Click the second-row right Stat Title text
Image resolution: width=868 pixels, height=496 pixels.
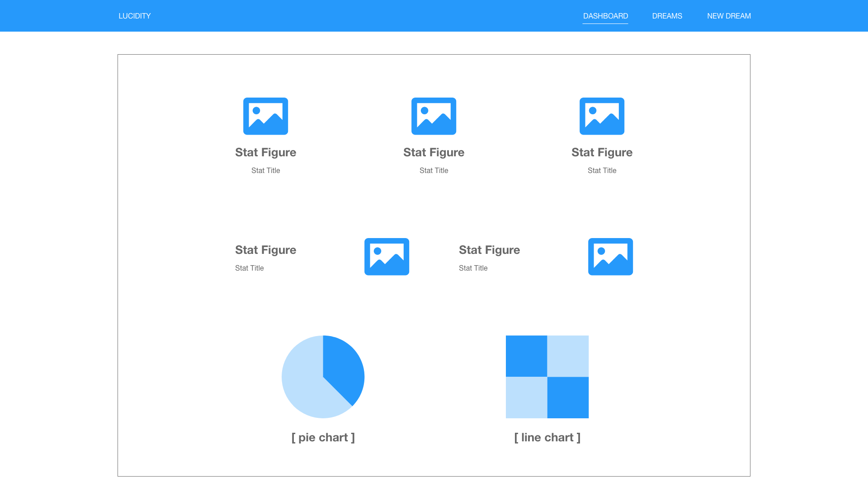[473, 268]
